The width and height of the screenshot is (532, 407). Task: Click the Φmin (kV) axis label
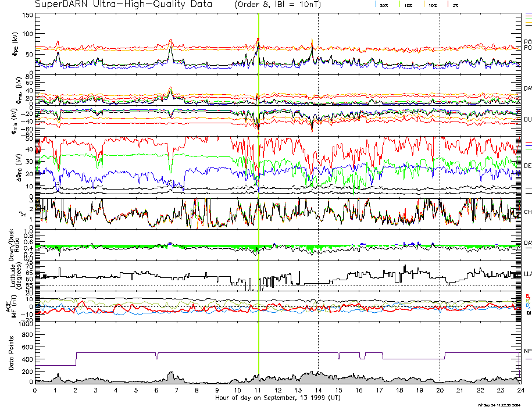16,122
